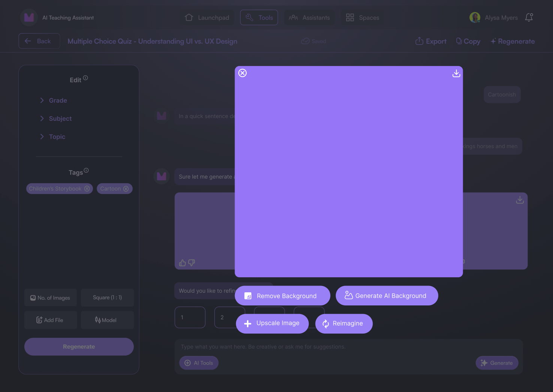This screenshot has height=392, width=553.
Task: Click Generate AI Background
Action: coord(386,296)
